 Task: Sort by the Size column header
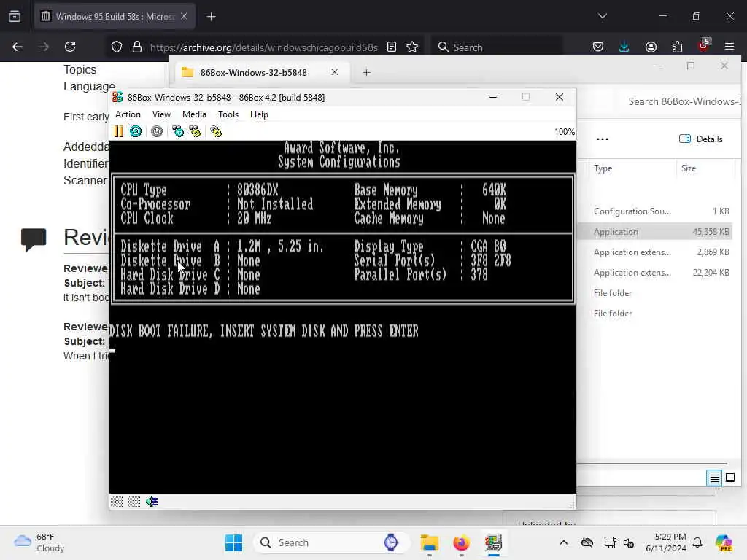[689, 168]
